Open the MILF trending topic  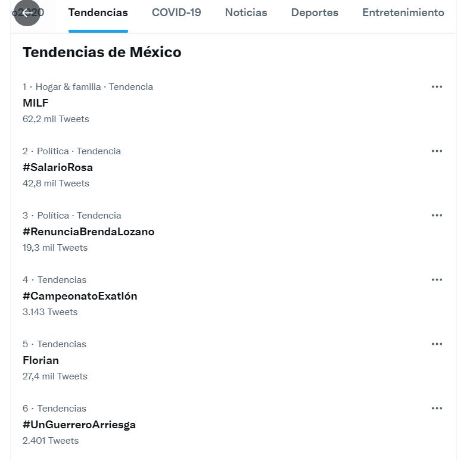click(36, 103)
